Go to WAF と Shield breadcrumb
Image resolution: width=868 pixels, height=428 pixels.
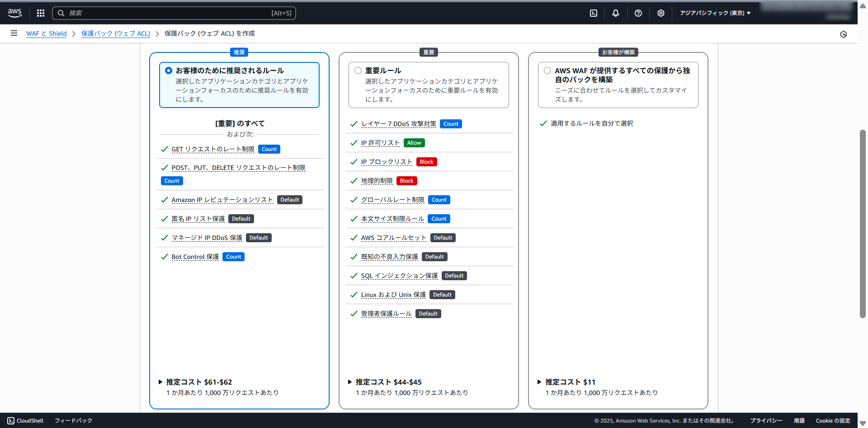(x=46, y=33)
